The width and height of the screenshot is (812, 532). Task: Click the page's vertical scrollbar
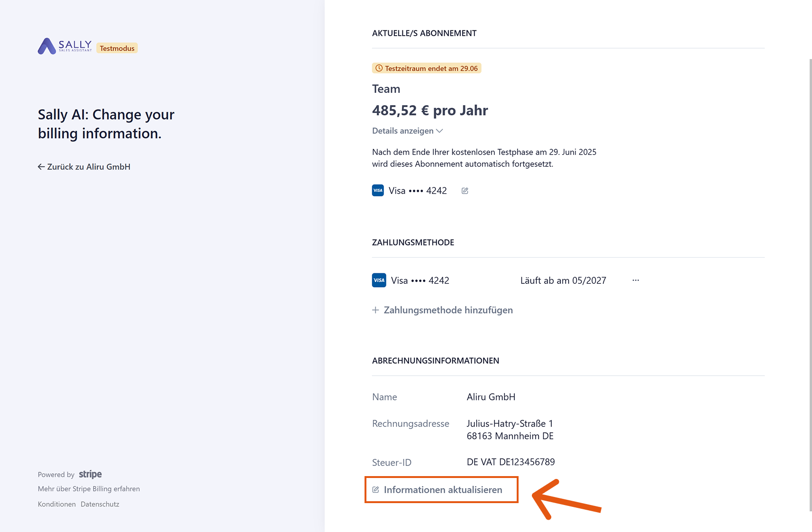pyautogui.click(x=810, y=284)
